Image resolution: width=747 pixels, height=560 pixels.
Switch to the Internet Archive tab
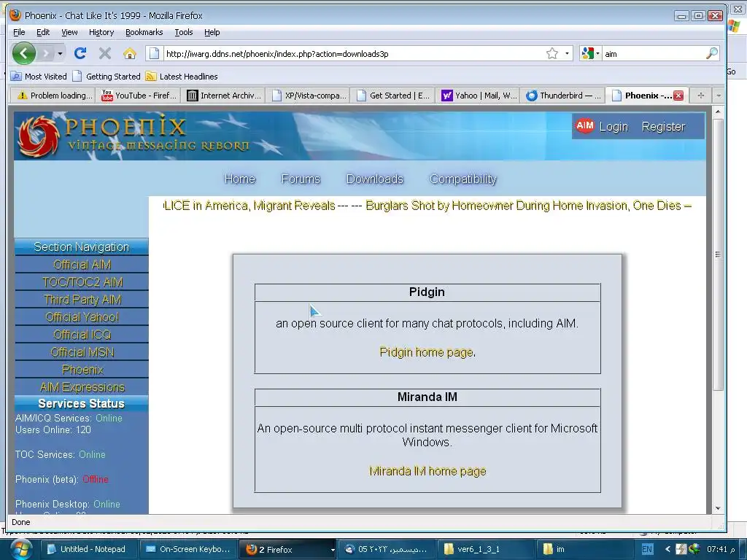point(223,96)
